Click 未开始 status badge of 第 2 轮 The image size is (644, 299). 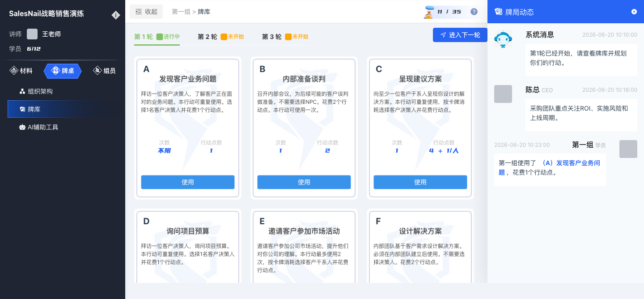[x=233, y=37]
